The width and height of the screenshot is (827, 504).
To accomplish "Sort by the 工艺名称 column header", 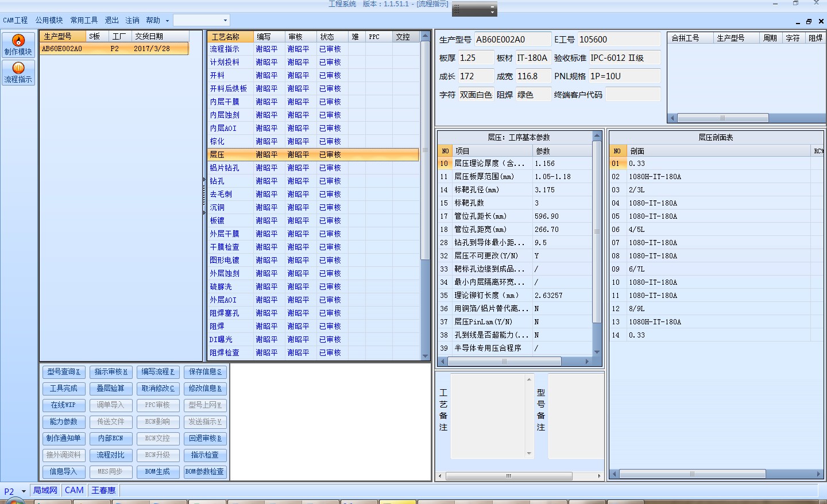I will tap(231, 37).
